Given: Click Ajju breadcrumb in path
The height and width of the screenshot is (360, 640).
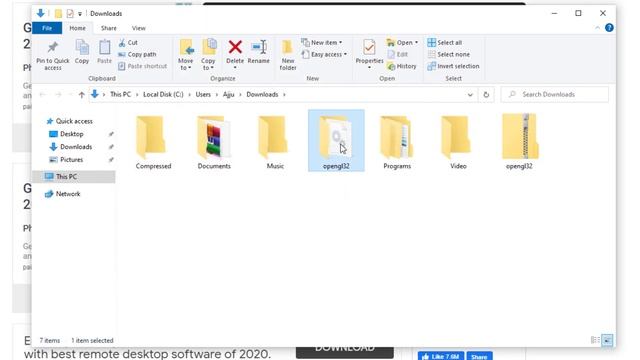Looking at the screenshot, I should coord(229,94).
